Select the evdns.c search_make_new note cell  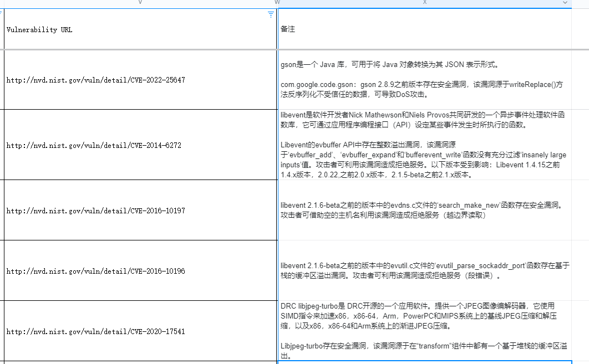click(x=424, y=210)
